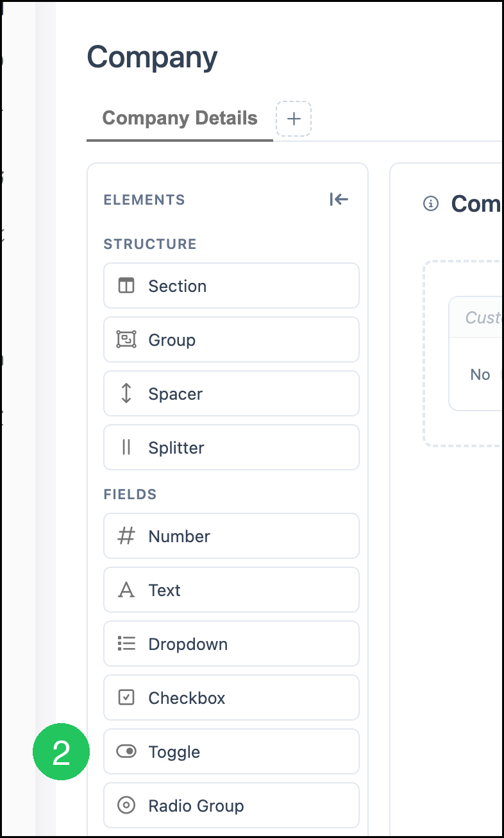Click the Number hash icon
The image size is (504, 838).
click(126, 536)
